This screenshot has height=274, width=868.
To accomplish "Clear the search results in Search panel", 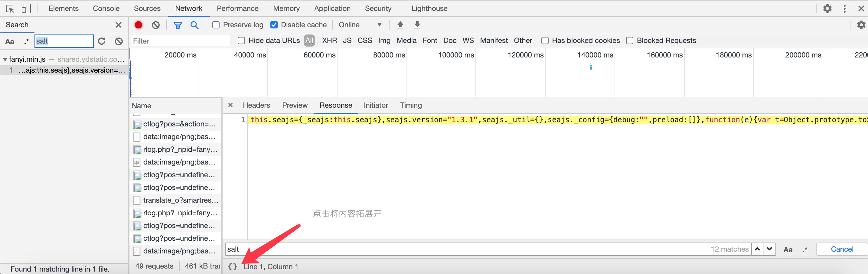I will pos(119,41).
